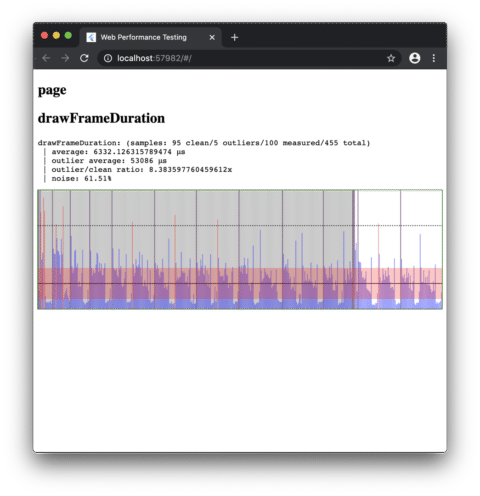Click the yellow macOS minimize button

(x=56, y=35)
